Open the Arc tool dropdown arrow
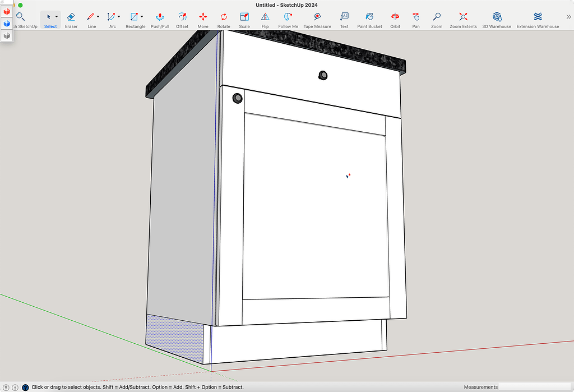The image size is (574, 392). point(119,17)
